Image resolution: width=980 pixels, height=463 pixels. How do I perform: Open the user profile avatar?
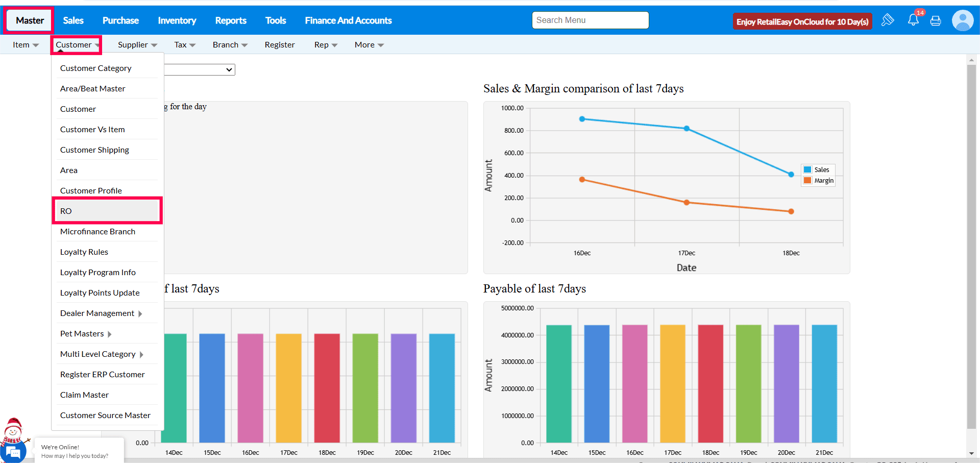pyautogui.click(x=963, y=21)
